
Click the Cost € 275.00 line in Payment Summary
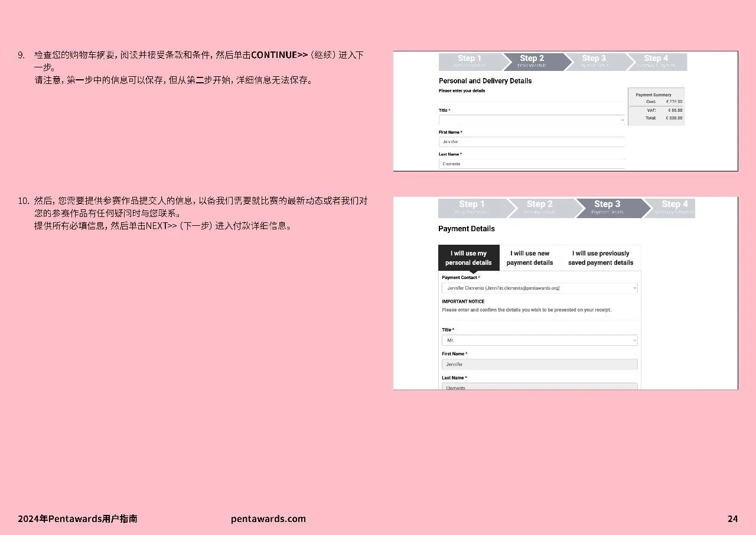click(x=656, y=102)
